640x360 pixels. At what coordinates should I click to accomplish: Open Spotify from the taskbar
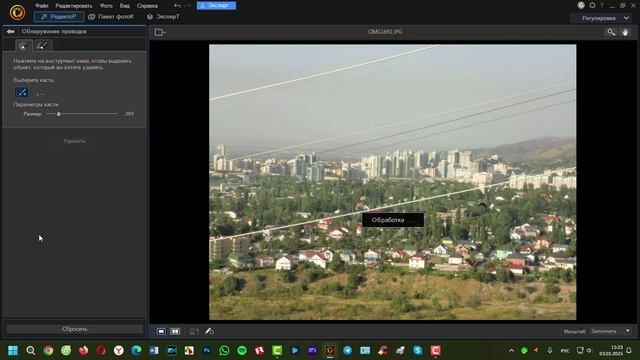(x=242, y=351)
